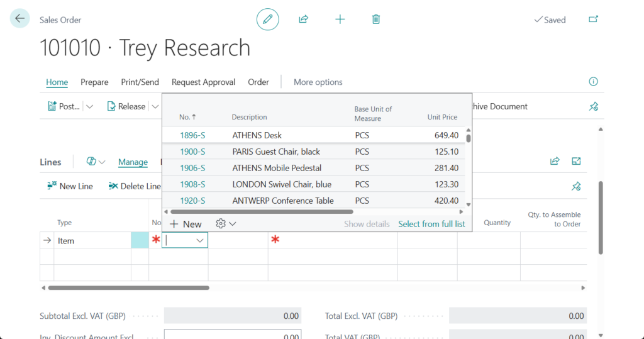Image resolution: width=644 pixels, height=339 pixels.
Task: Expand the Lines section to full view
Action: (576, 162)
